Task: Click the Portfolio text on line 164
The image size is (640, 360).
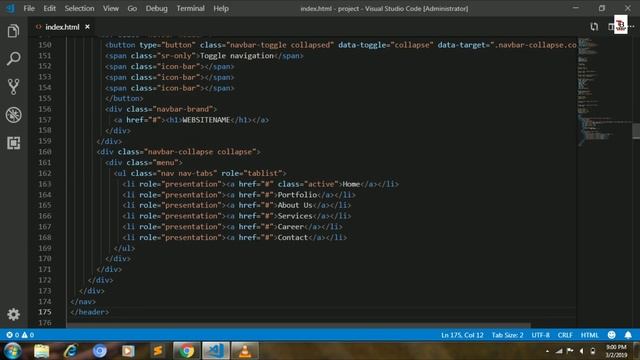Action: click(x=297, y=195)
